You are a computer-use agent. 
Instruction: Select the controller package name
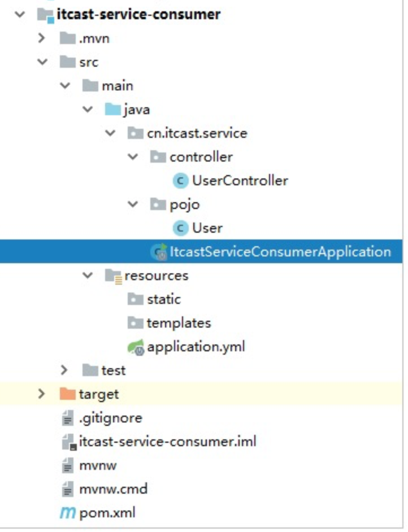pos(201,157)
